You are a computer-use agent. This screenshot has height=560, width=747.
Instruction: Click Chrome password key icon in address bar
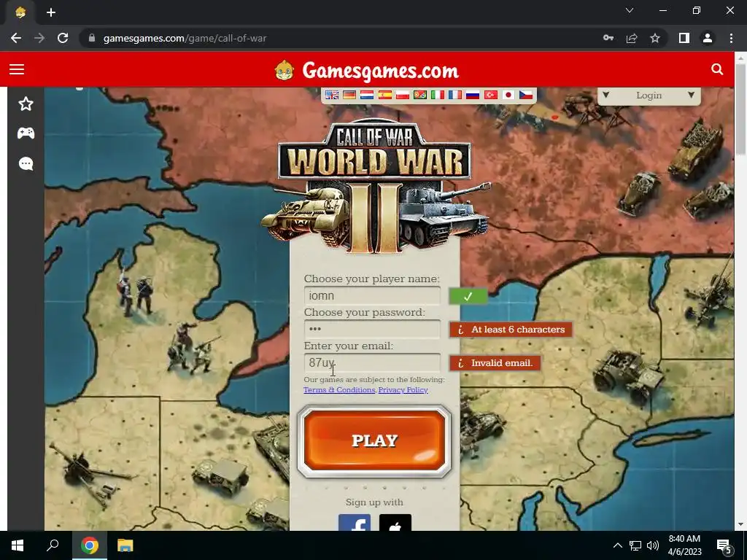[x=608, y=38]
